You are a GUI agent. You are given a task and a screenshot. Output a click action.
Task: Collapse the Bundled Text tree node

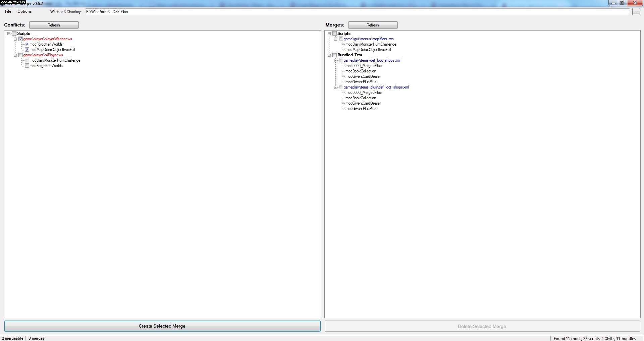[x=329, y=55]
